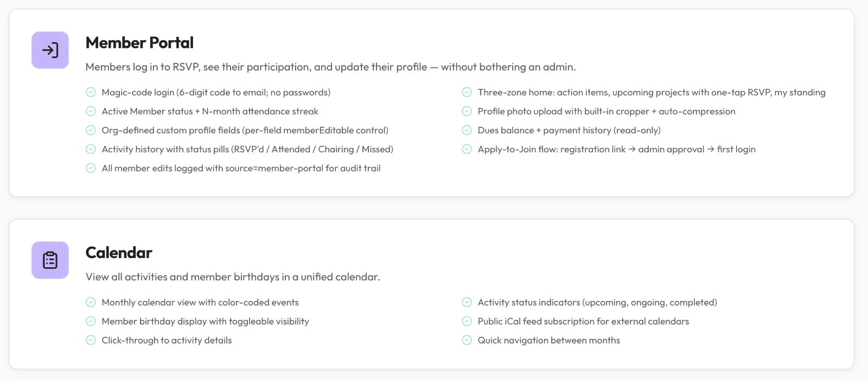Click the Member Portal login arrow icon

point(50,50)
